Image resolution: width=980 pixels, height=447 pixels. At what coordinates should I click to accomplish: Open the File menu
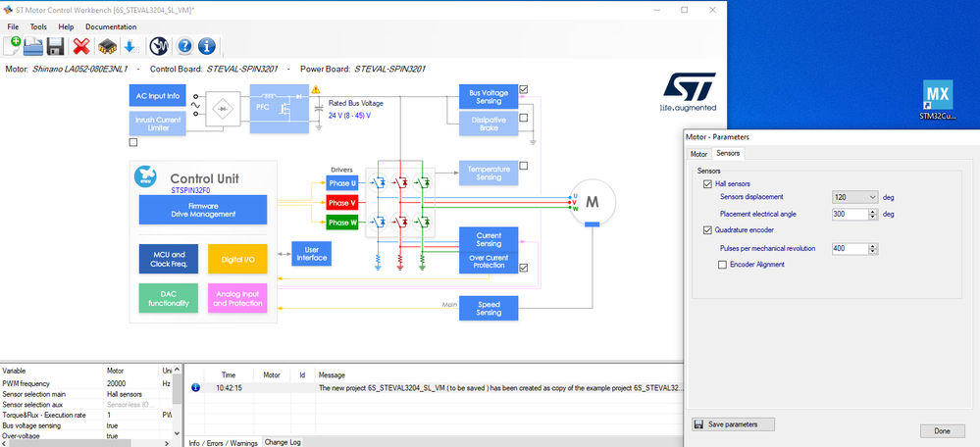(x=13, y=26)
